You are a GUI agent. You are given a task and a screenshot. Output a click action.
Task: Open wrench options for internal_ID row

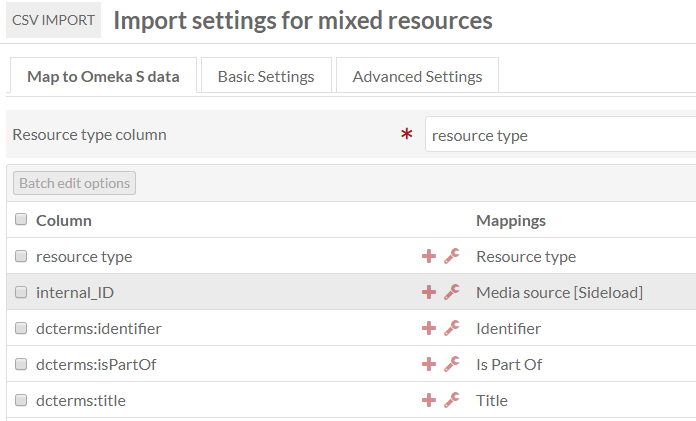[x=452, y=292]
